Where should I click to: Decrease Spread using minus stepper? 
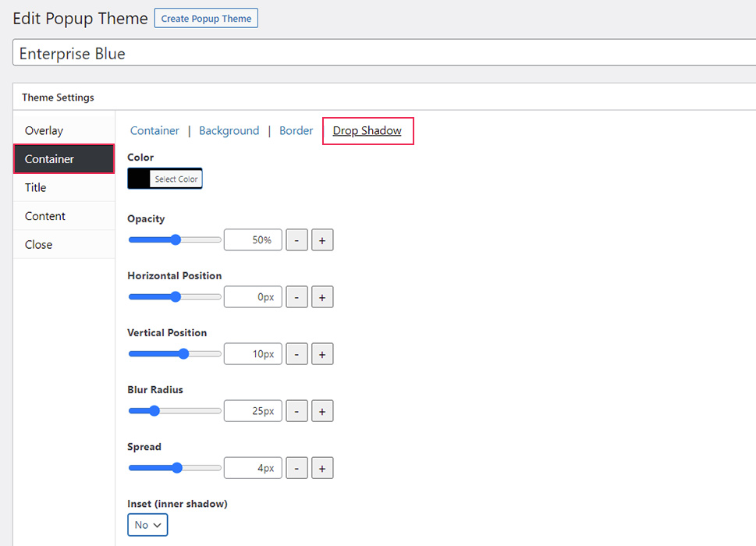coord(296,467)
